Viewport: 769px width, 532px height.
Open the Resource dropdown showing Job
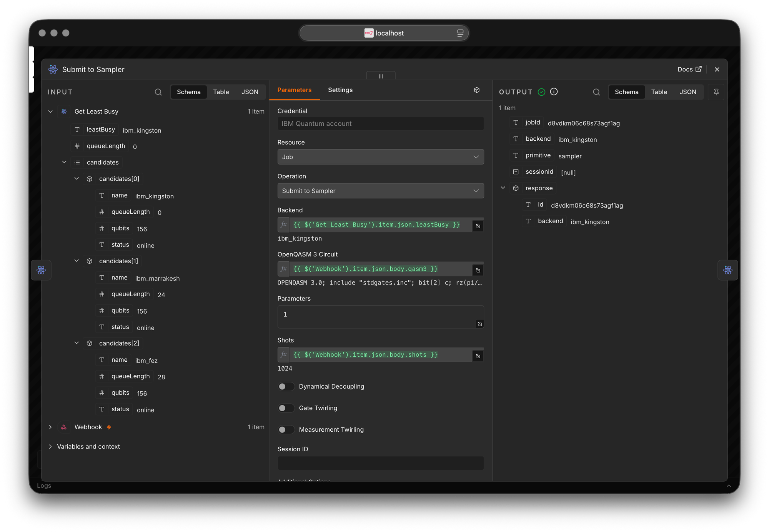[x=381, y=157]
